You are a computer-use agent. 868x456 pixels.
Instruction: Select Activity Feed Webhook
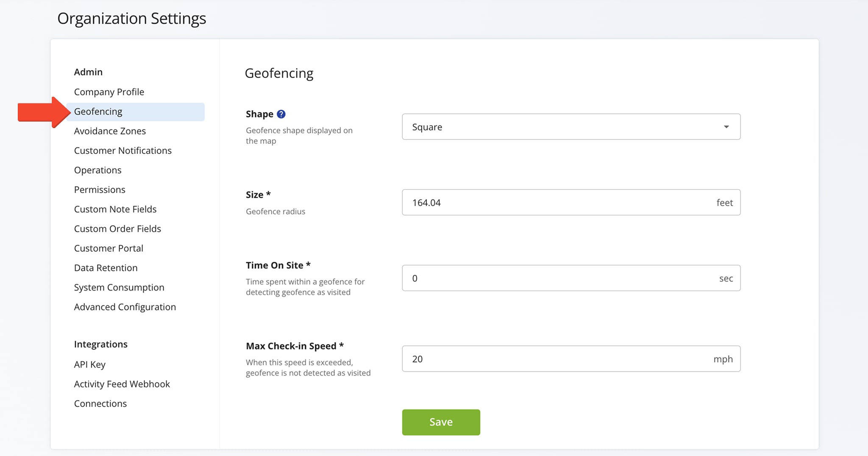[x=122, y=384]
